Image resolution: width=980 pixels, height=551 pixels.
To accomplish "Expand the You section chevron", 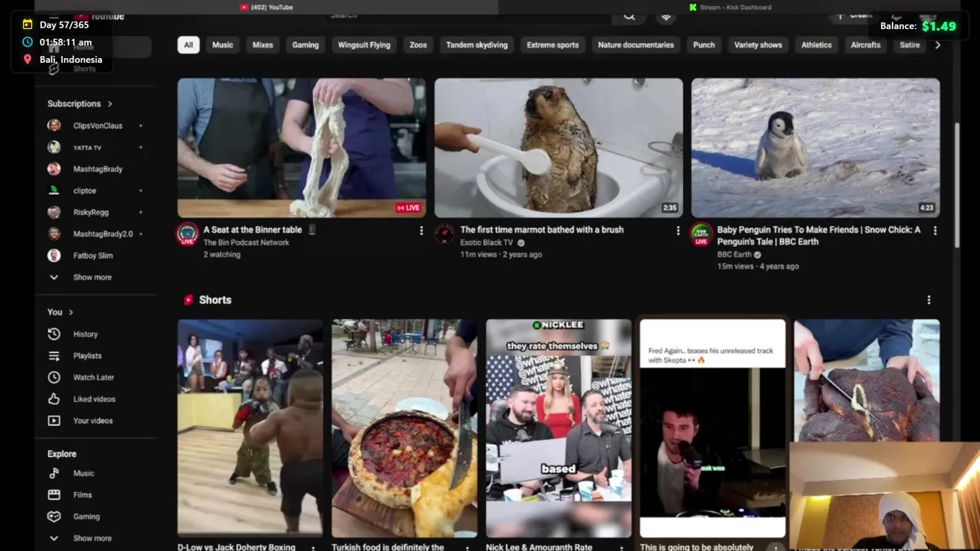I will (x=70, y=312).
